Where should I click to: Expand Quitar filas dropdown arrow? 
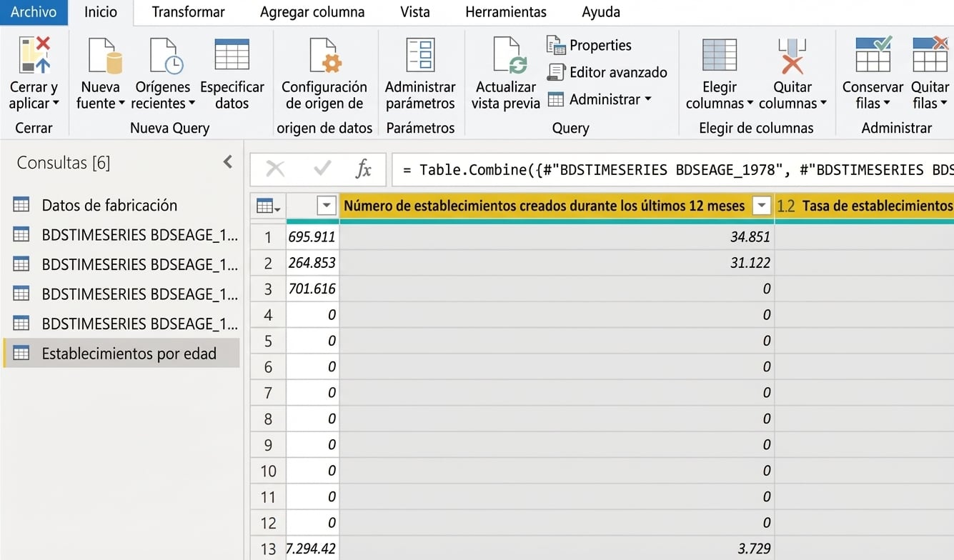coord(943,104)
